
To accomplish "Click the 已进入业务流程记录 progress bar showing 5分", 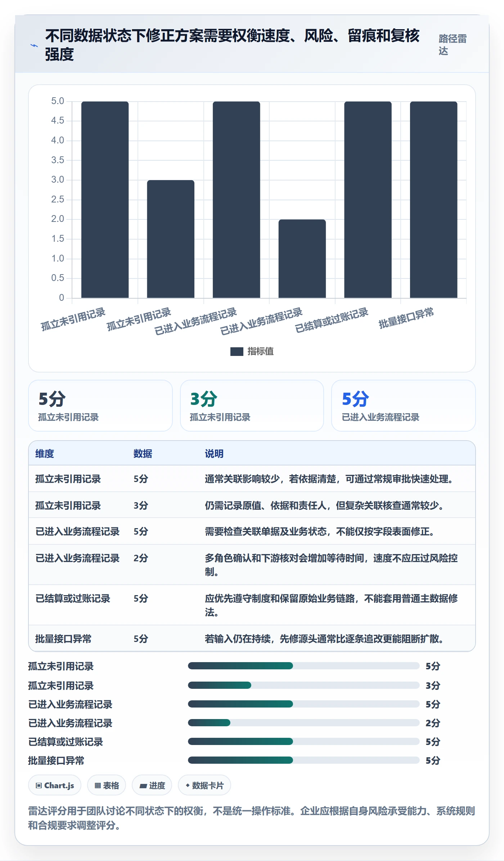I will click(304, 704).
